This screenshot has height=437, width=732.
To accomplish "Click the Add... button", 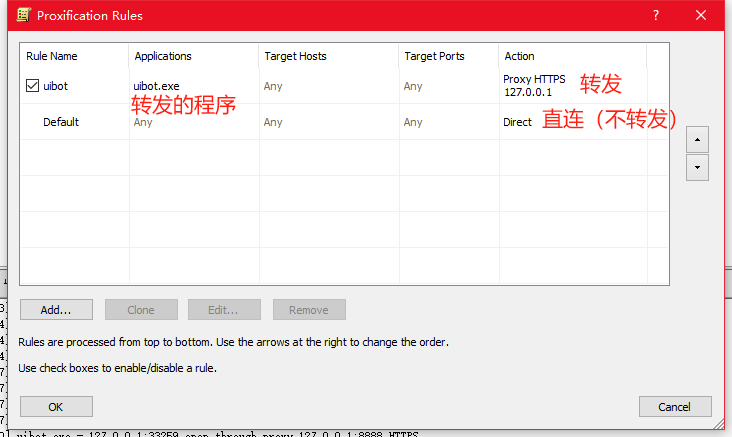I will click(56, 310).
